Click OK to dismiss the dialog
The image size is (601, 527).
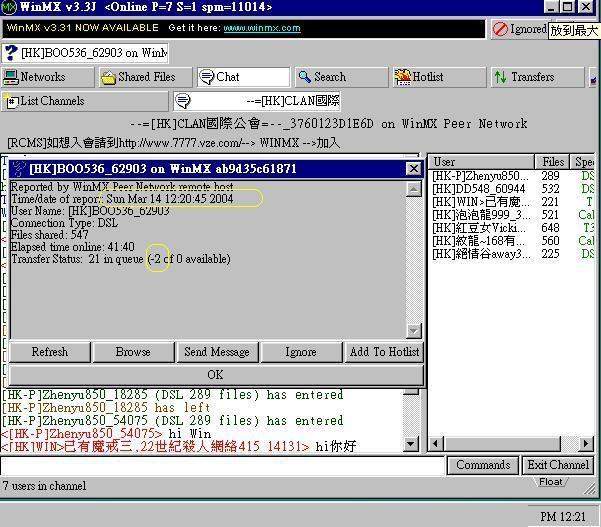click(216, 375)
